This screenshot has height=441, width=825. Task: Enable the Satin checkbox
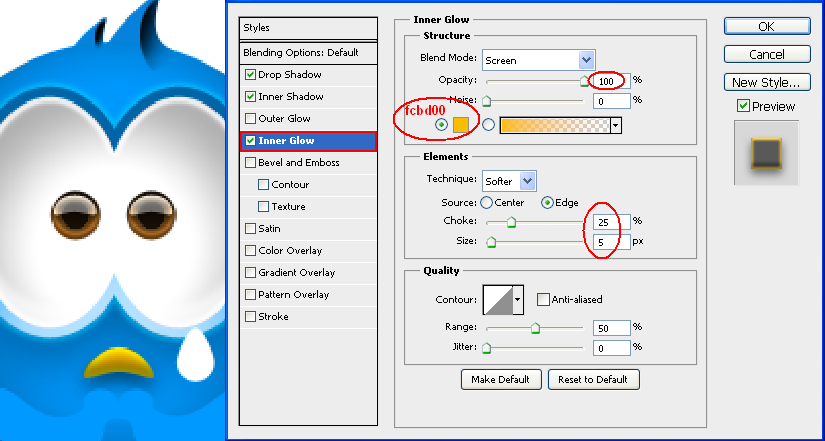(x=250, y=229)
